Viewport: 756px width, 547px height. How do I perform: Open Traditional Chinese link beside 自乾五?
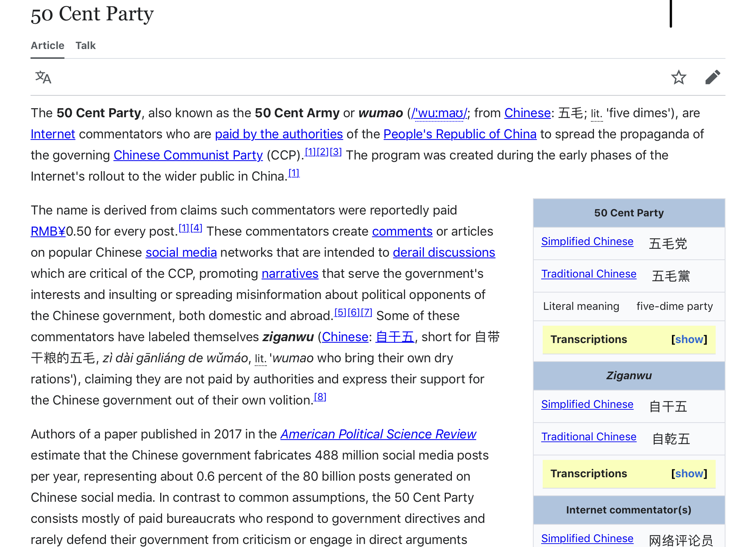coord(589,437)
